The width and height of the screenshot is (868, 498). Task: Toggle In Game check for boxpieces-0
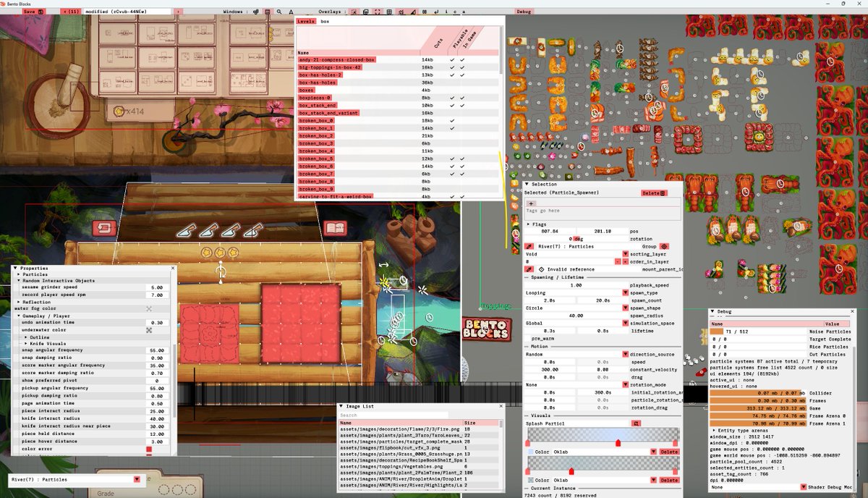[462, 97]
